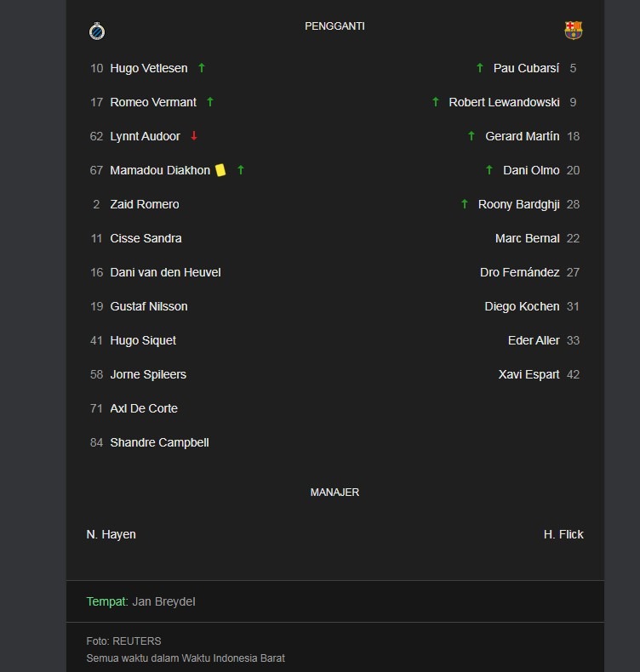Click red substituted-off arrow beside Lynnt Audoor

click(x=194, y=136)
